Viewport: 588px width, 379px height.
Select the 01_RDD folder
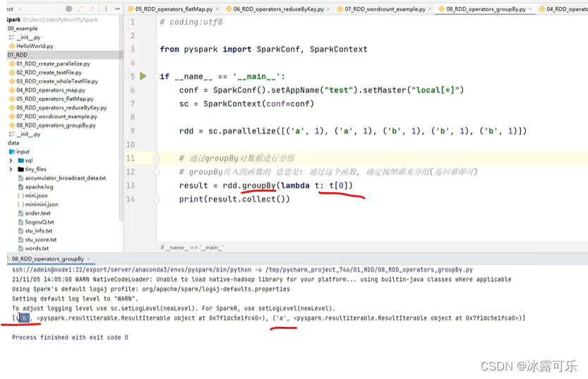coord(17,55)
